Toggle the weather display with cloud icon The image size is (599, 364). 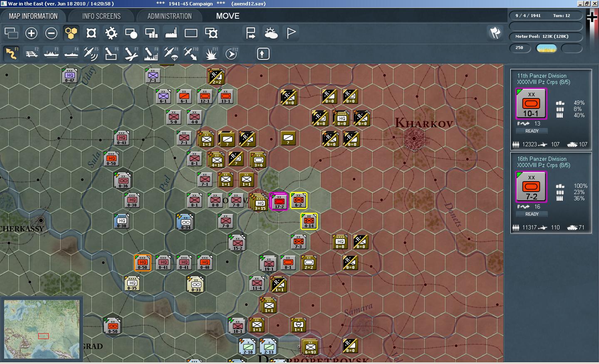(271, 33)
